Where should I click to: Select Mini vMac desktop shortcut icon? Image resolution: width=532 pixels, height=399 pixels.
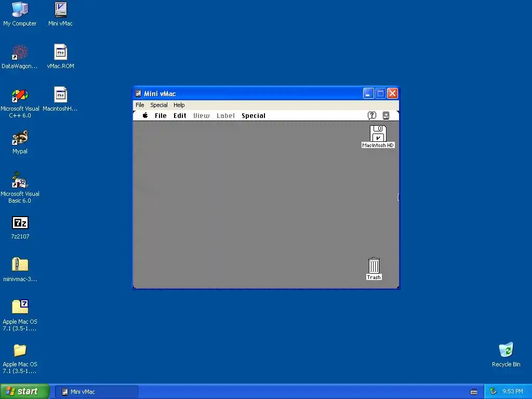[60, 14]
